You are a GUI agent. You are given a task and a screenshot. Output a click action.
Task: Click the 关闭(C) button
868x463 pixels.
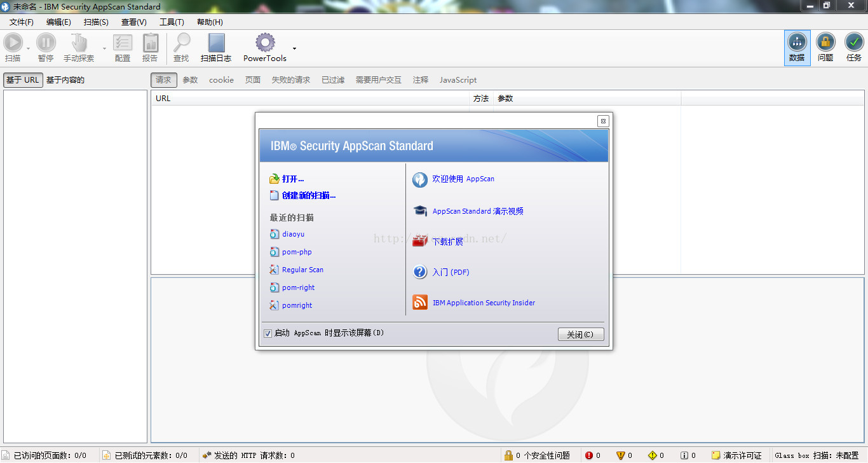coord(581,335)
